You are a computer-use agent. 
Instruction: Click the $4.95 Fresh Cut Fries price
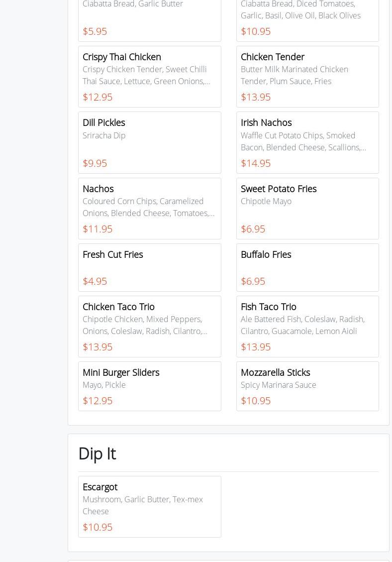[x=95, y=281]
